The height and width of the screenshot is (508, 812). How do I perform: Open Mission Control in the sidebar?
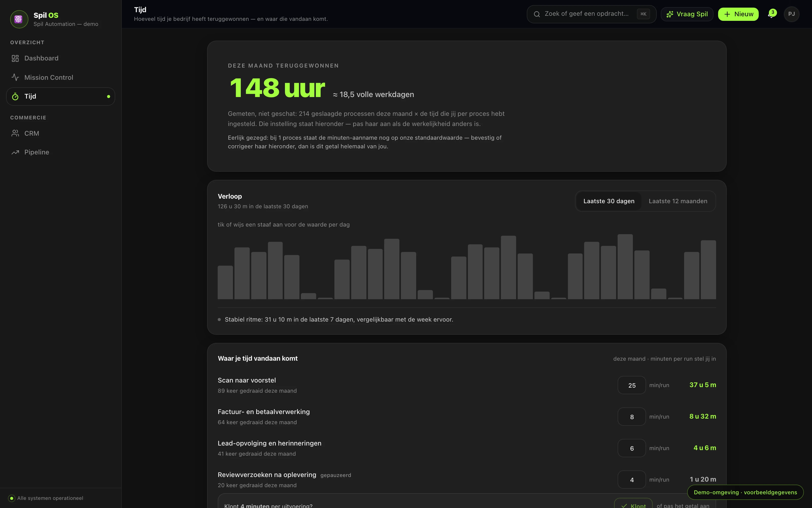coord(60,77)
